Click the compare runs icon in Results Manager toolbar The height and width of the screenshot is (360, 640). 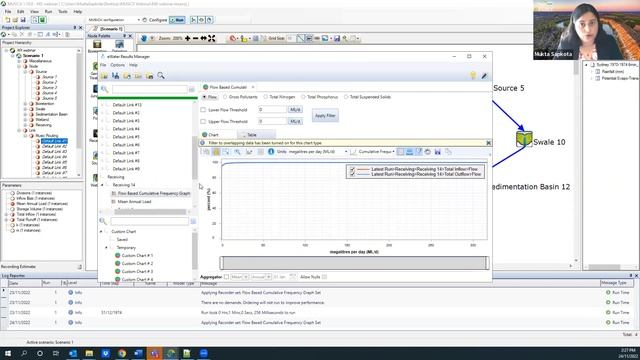(116, 76)
